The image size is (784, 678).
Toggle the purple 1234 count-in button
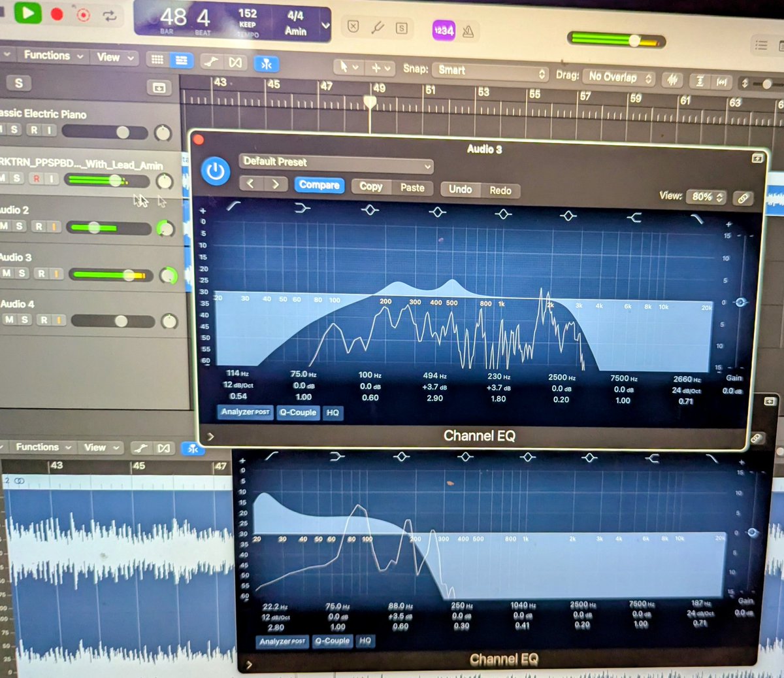click(x=444, y=30)
